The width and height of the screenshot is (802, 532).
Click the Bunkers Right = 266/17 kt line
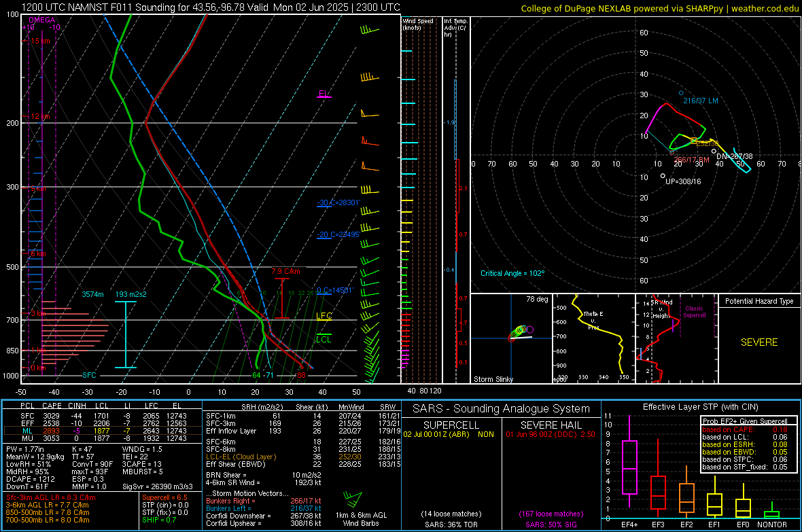point(264,501)
